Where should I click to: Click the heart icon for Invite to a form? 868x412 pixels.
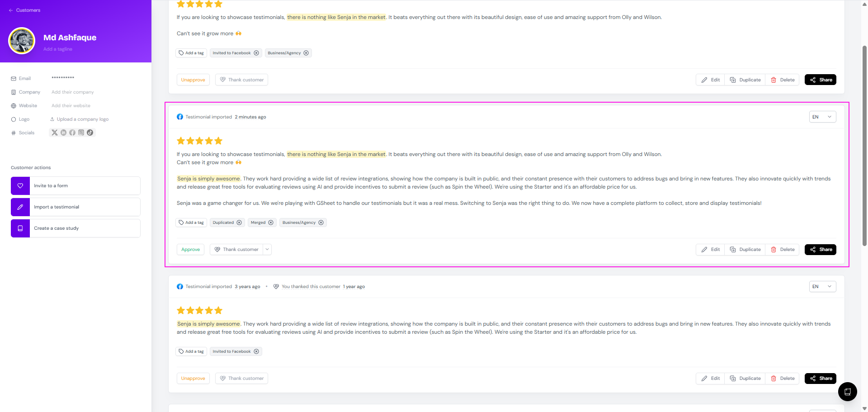[x=20, y=186]
